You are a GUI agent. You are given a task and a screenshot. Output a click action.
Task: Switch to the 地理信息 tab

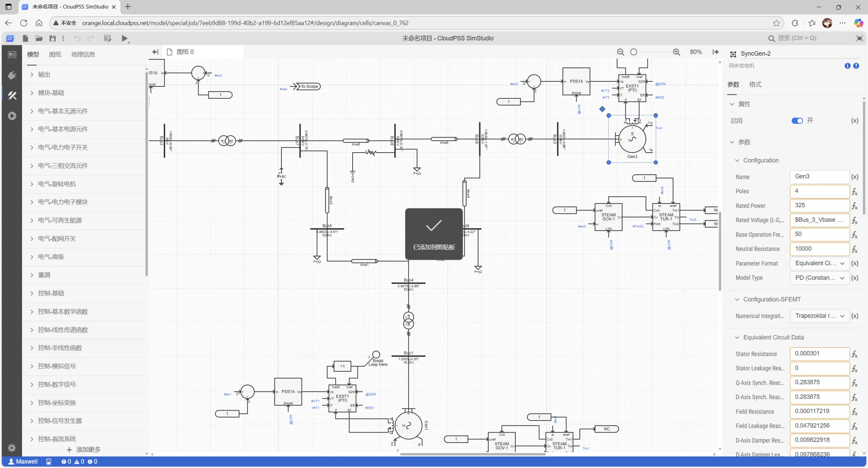(x=83, y=54)
